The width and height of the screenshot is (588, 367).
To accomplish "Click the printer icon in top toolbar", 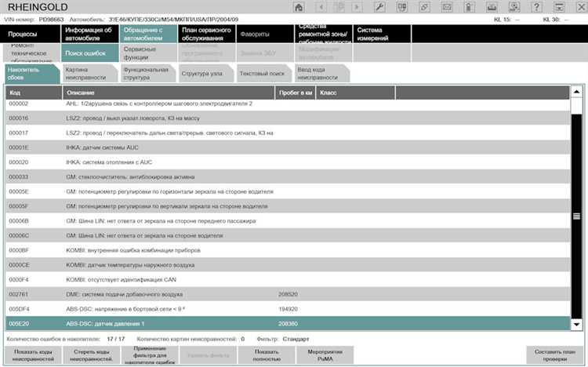I will (x=492, y=7).
